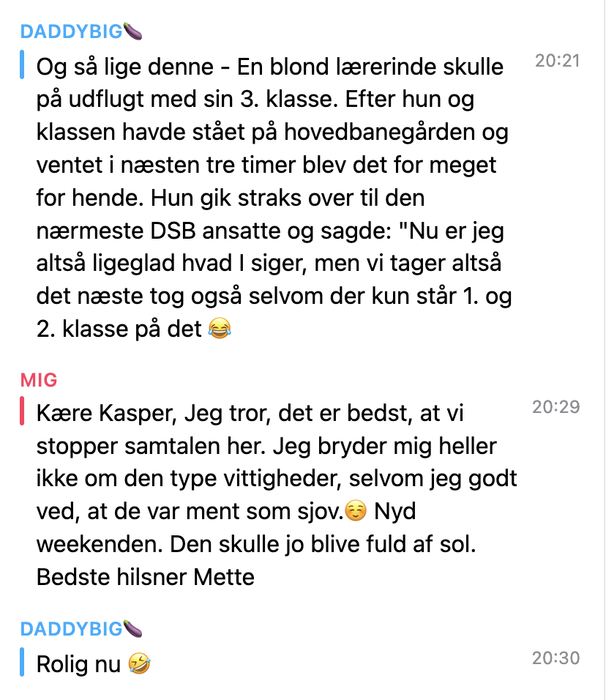Image resolution: width=606 pixels, height=700 pixels.
Task: Select the "Rolig nu" message text
Action: 79,665
